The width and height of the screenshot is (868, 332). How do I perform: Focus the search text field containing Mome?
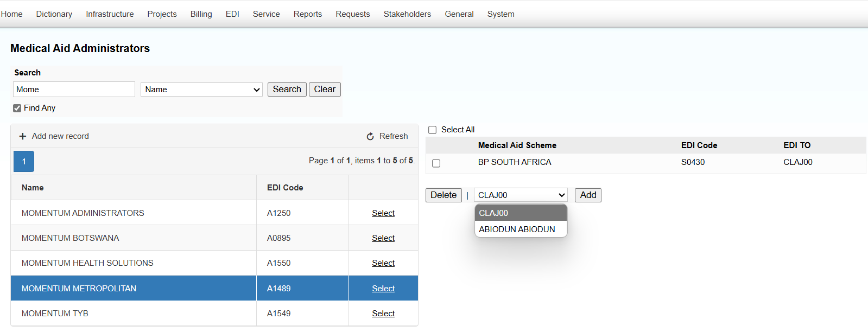tap(74, 90)
